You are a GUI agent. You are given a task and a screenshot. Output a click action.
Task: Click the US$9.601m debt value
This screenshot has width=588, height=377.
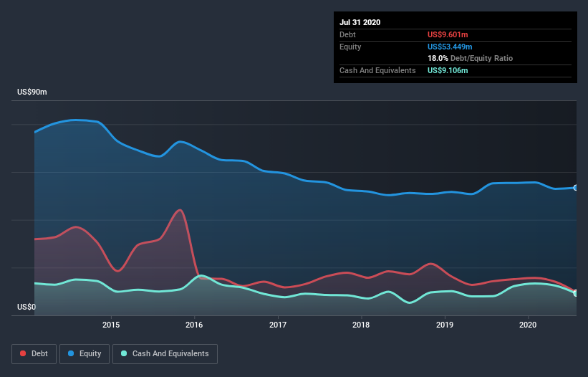[448, 34]
